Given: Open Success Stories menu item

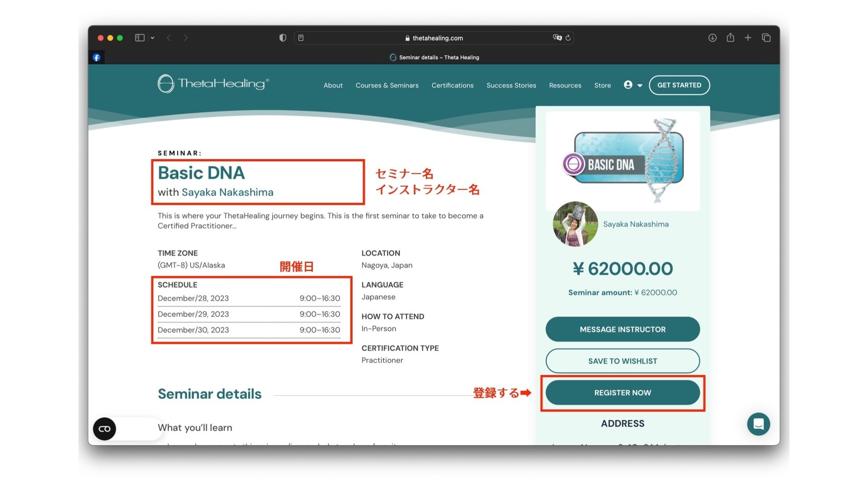Looking at the screenshot, I should [x=511, y=85].
